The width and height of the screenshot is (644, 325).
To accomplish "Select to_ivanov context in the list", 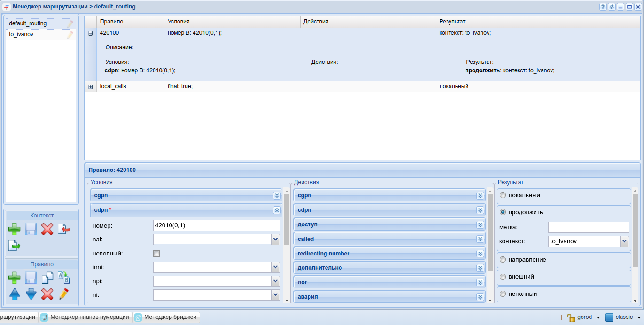I will click(22, 35).
